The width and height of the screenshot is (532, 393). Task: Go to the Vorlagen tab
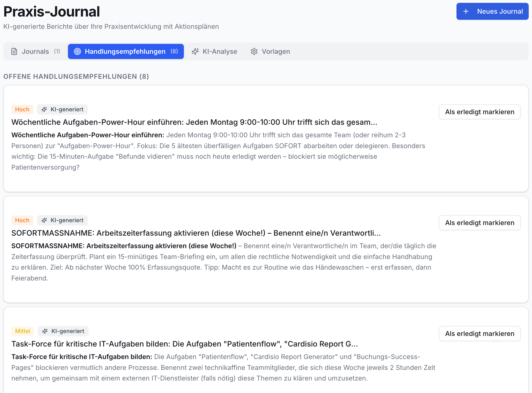point(270,51)
